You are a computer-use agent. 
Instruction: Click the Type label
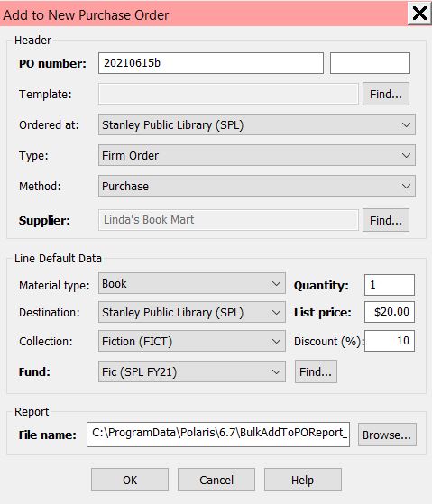click(33, 156)
